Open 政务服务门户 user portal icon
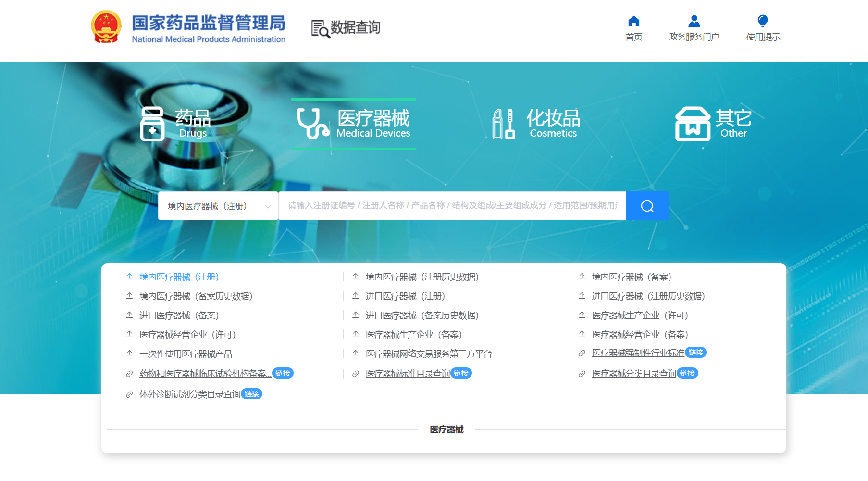Viewport: 868px width, 481px height. [x=694, y=22]
